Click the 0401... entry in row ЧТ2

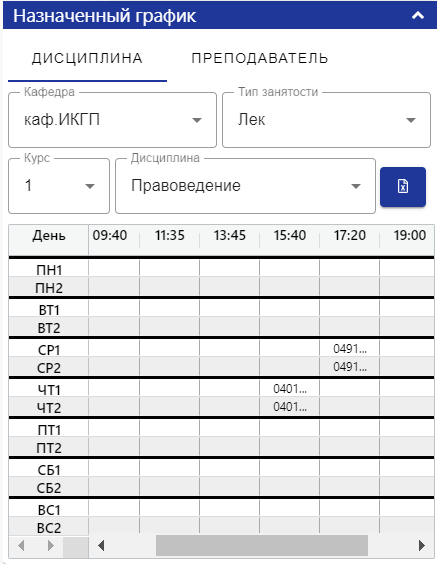point(290,406)
